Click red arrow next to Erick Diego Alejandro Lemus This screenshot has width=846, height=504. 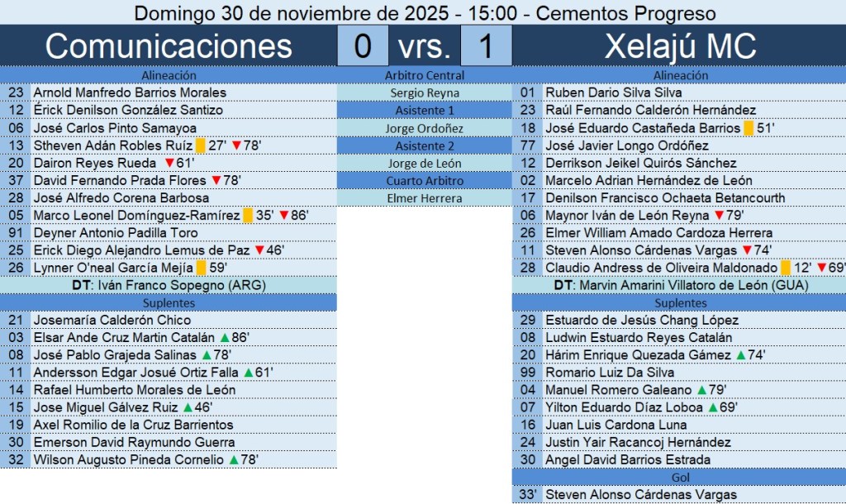(x=259, y=250)
